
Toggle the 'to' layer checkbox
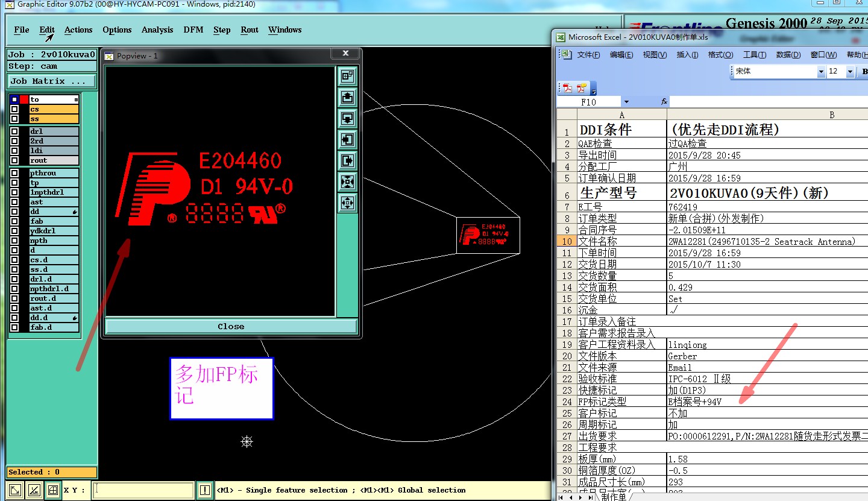[14, 99]
